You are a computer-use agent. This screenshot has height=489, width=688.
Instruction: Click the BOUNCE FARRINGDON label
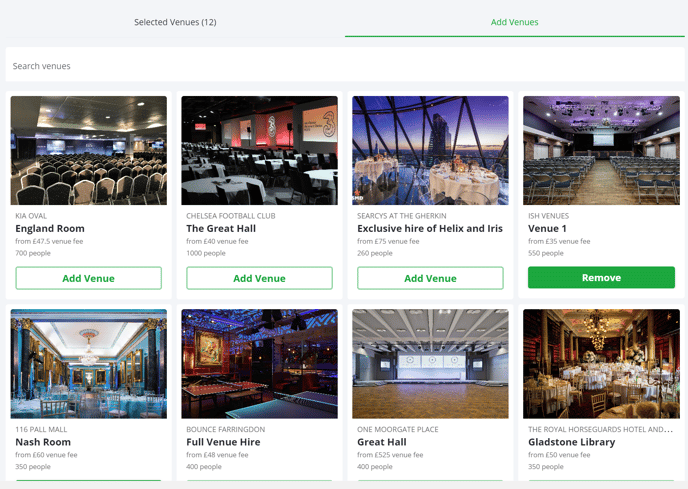226,429
